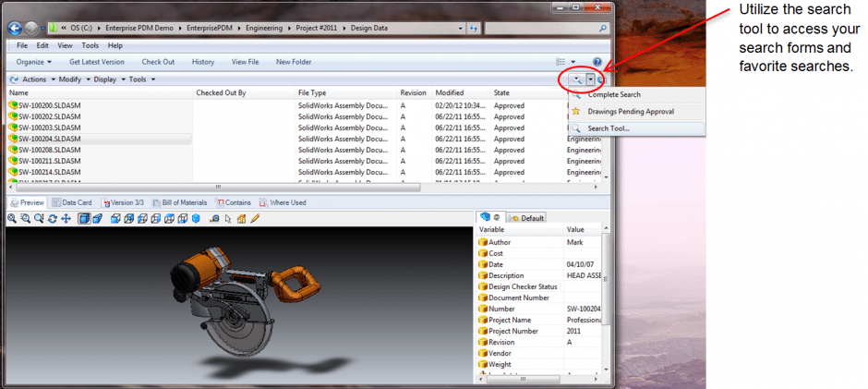868x389 pixels.
Task: Click the house icon in preview toolbar
Action: click(x=241, y=219)
